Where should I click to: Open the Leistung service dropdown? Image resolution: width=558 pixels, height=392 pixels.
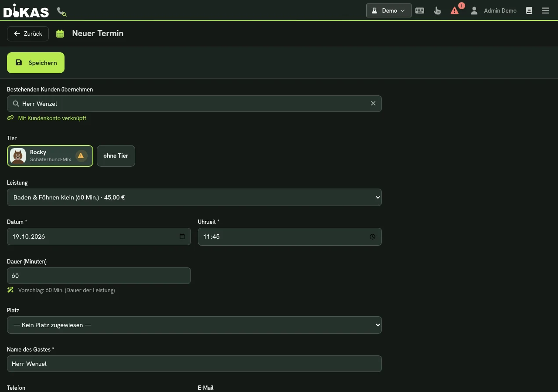click(194, 197)
